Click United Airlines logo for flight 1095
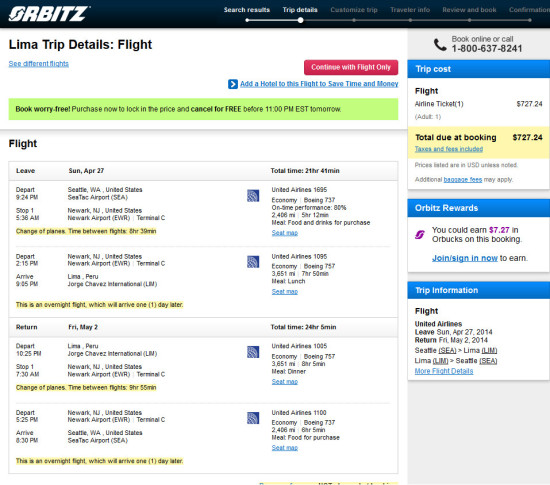550x485 pixels. click(253, 262)
